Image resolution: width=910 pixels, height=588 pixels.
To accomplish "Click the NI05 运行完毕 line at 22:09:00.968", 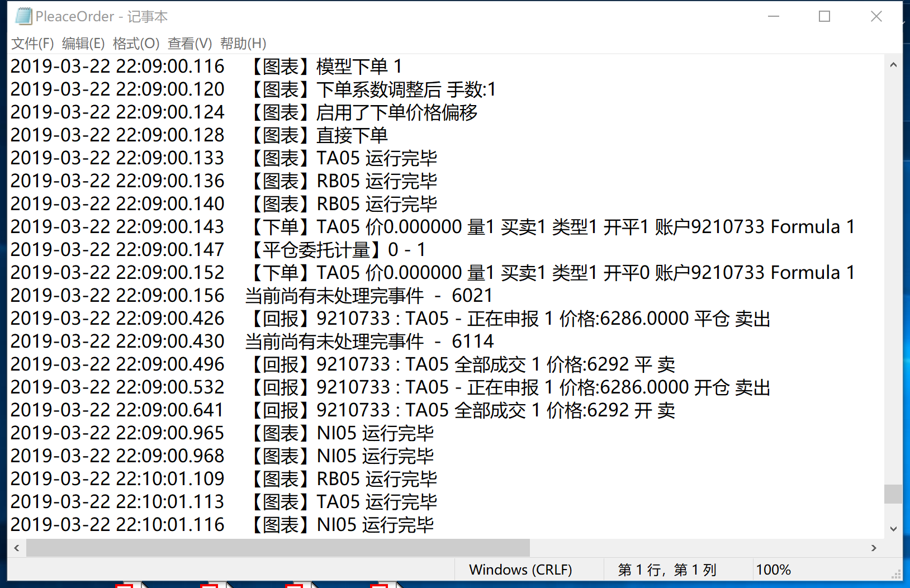I will [222, 456].
